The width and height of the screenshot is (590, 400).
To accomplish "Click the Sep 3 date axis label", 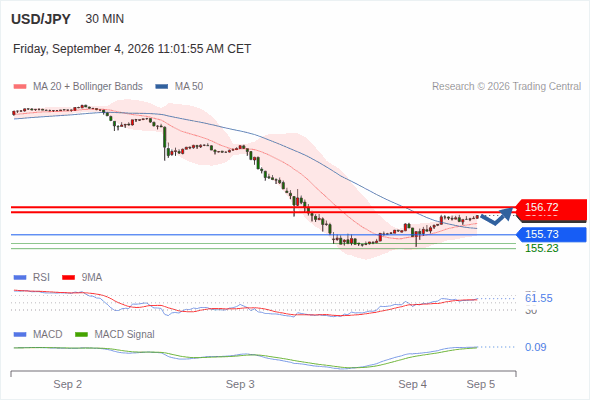I will [240, 384].
